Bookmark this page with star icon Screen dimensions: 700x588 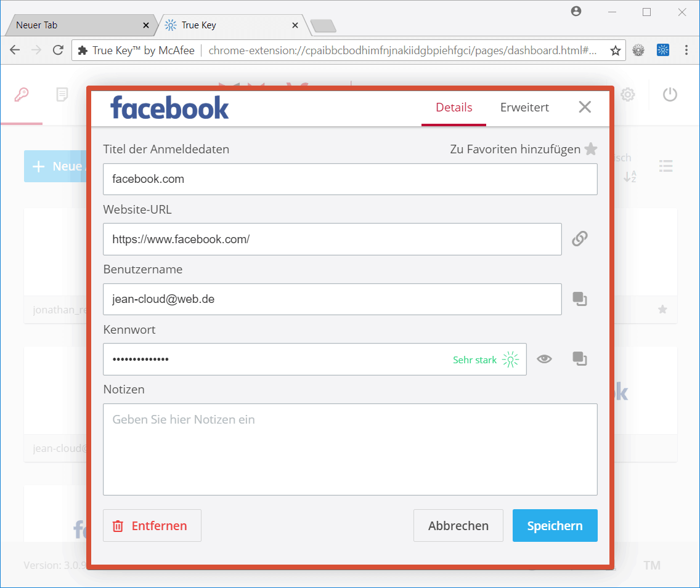[x=616, y=50]
